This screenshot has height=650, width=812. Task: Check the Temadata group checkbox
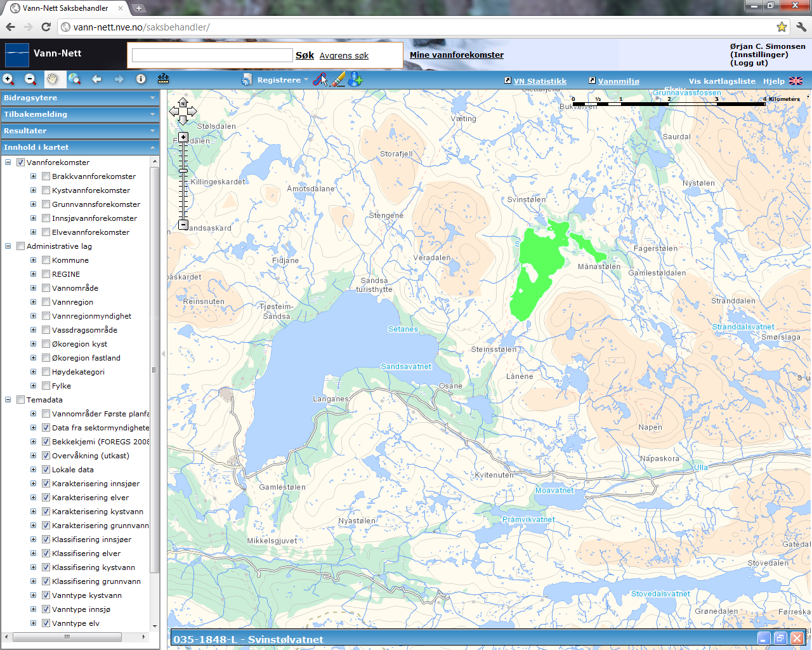[20, 400]
